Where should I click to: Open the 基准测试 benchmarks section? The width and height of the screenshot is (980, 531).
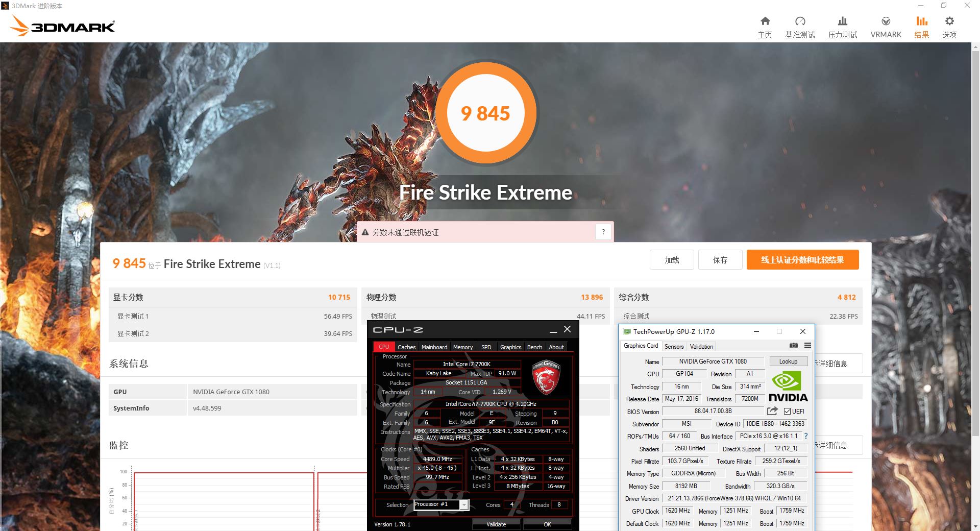[800, 27]
